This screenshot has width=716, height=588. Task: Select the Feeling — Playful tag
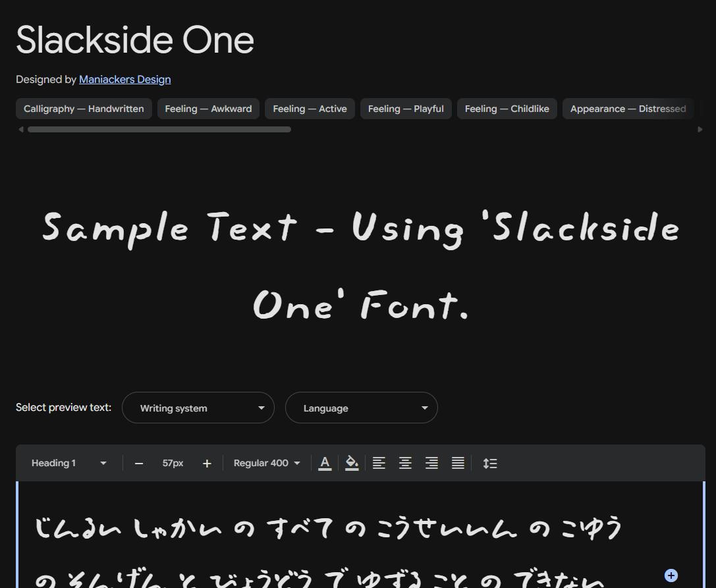pos(406,109)
